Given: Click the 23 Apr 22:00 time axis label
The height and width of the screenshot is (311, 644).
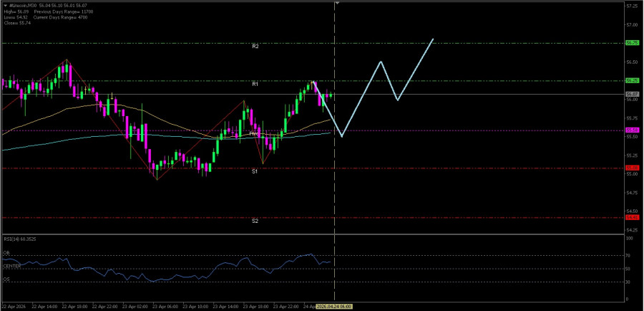Looking at the screenshot, I should coord(284,307).
